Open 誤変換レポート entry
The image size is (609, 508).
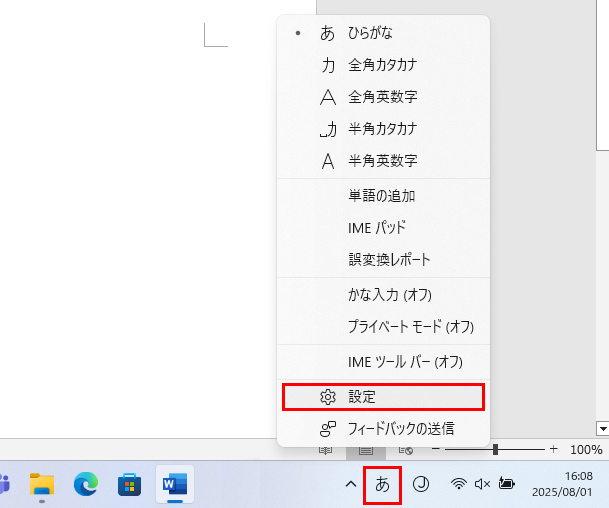click(389, 260)
